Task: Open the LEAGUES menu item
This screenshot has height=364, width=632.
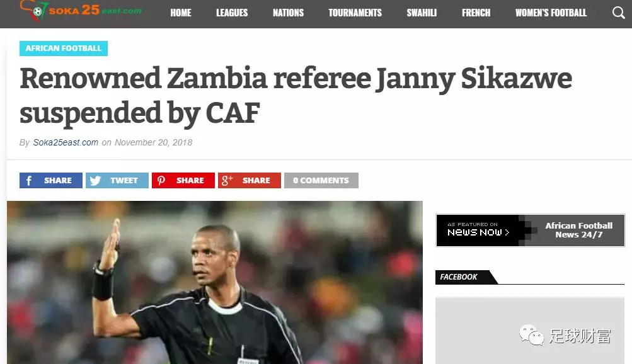Action: 232,13
